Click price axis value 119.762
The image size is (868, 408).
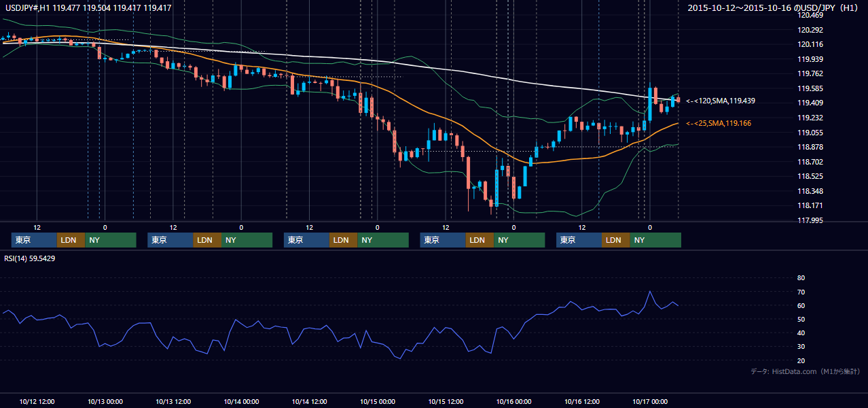point(810,73)
